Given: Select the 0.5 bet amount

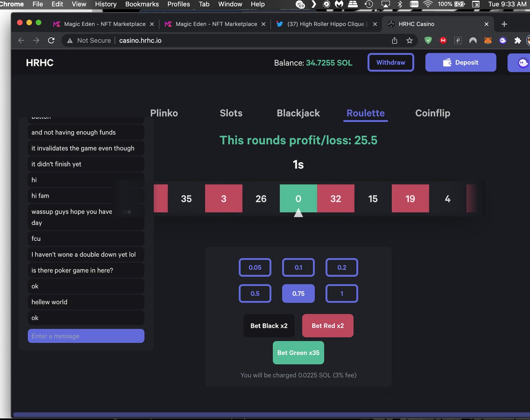Looking at the screenshot, I should [x=255, y=293].
